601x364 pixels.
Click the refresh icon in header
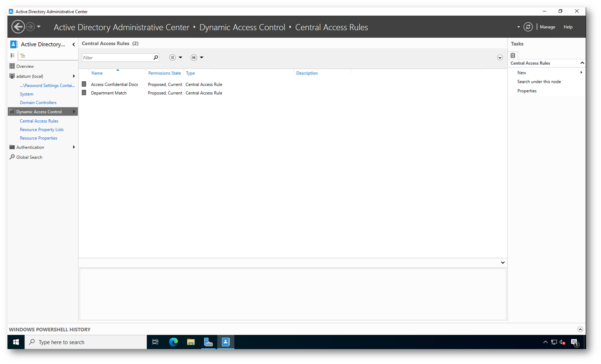[x=528, y=27]
